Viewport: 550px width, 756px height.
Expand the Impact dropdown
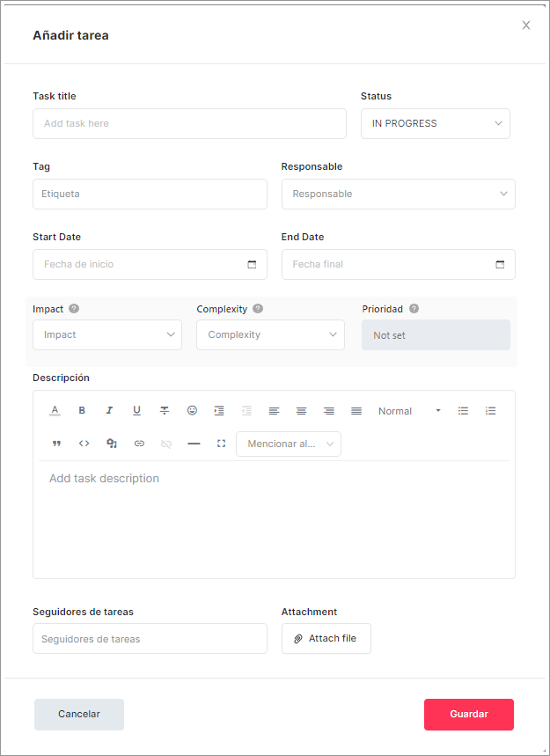[106, 334]
